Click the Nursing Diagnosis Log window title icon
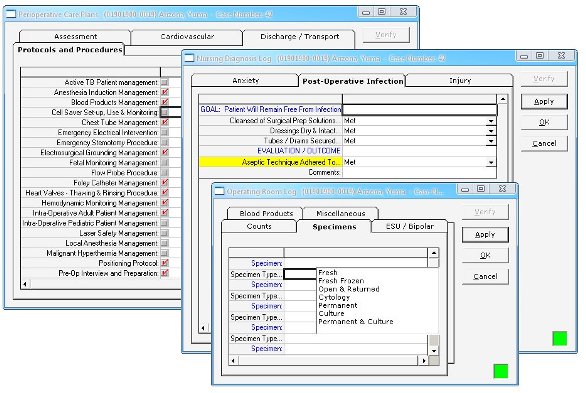This screenshot has height=393, width=586. [189, 58]
